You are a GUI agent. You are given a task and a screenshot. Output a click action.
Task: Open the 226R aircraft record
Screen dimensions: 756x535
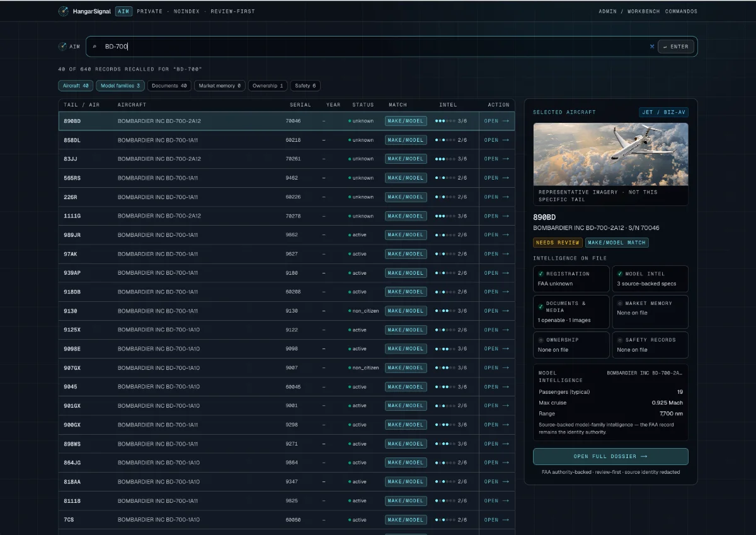pos(496,197)
